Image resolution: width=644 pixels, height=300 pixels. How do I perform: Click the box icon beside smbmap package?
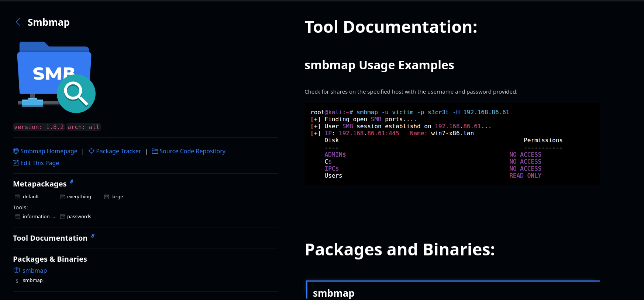(17, 270)
